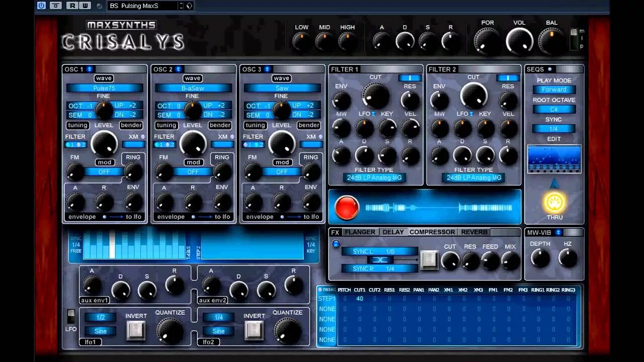The width and height of the screenshot is (644, 362).
Task: Toggle the MW-VIB enable LED
Action: (558, 232)
